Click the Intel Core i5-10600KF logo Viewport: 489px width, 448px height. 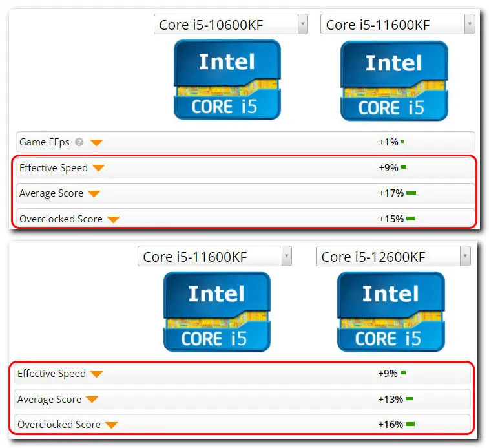coord(227,80)
